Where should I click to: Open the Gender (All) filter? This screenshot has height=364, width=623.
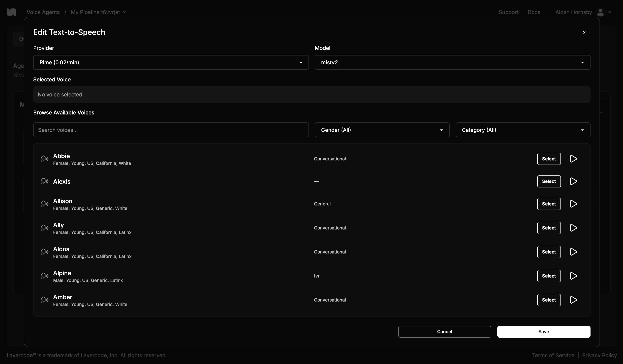click(x=382, y=130)
